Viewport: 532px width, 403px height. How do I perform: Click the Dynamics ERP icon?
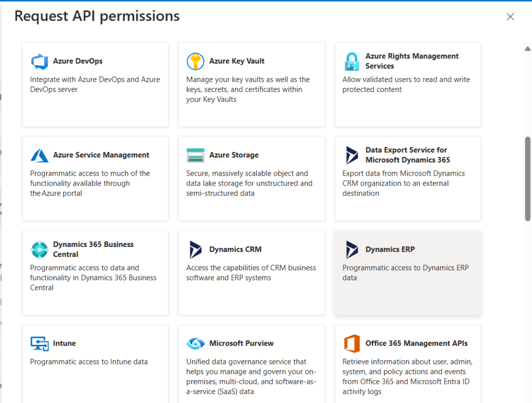point(352,250)
